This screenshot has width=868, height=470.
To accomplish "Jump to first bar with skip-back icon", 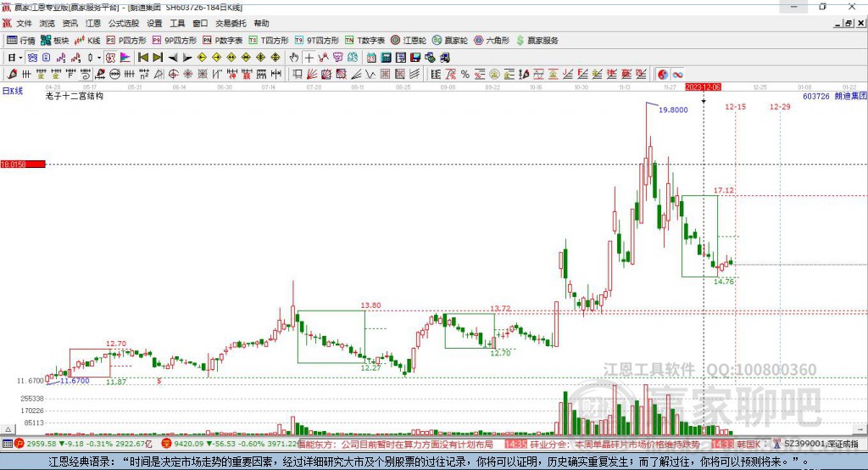I will point(142,58).
